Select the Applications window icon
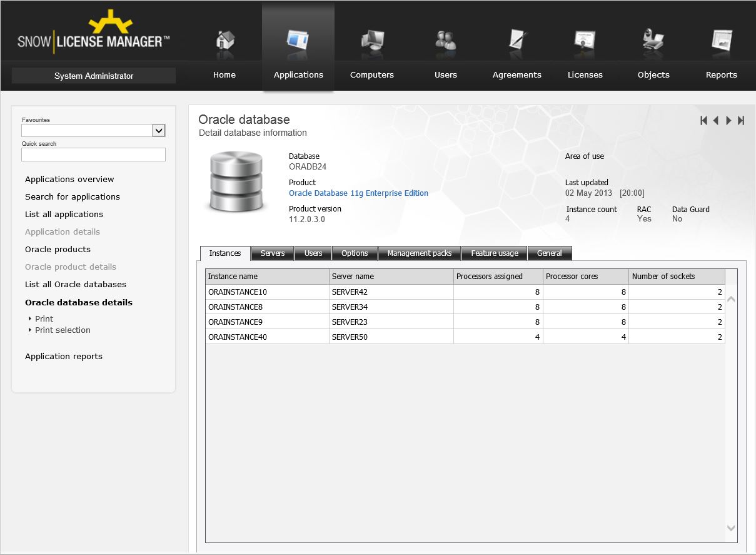756x555 pixels. coord(298,40)
